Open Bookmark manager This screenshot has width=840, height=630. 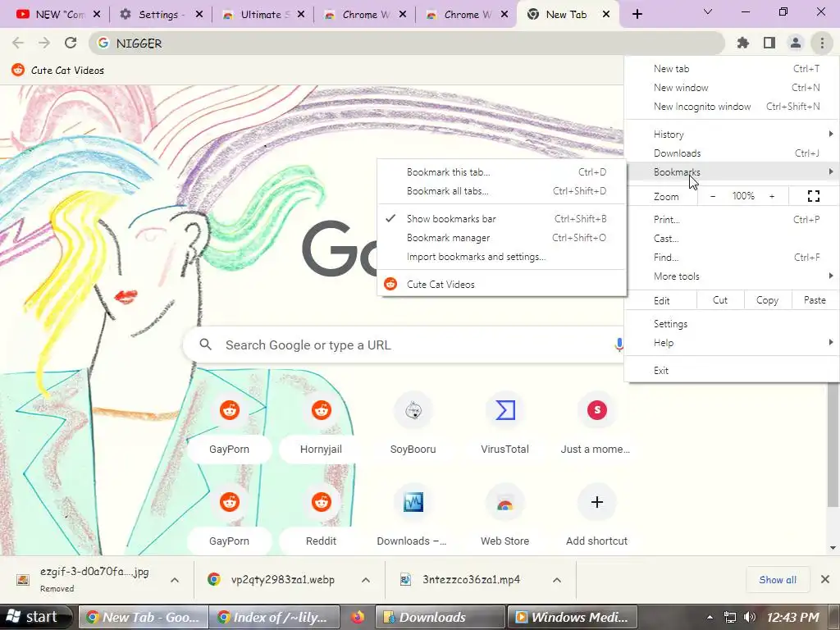pyautogui.click(x=502, y=237)
